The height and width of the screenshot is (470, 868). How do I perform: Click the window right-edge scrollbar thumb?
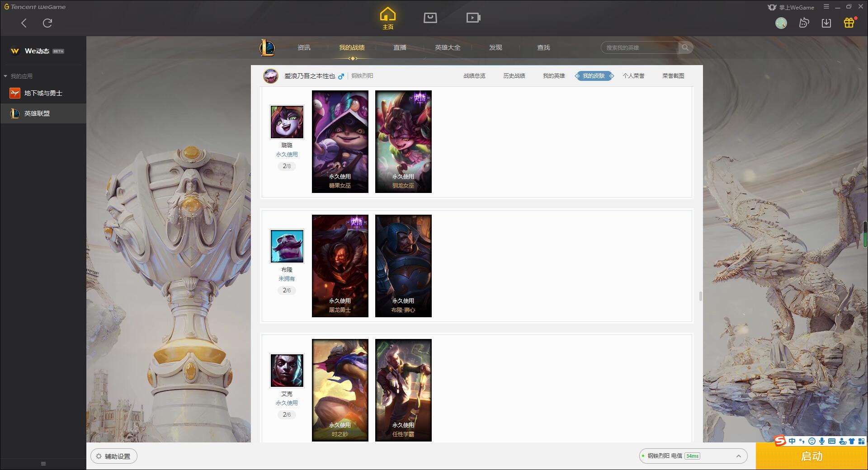tap(865, 234)
